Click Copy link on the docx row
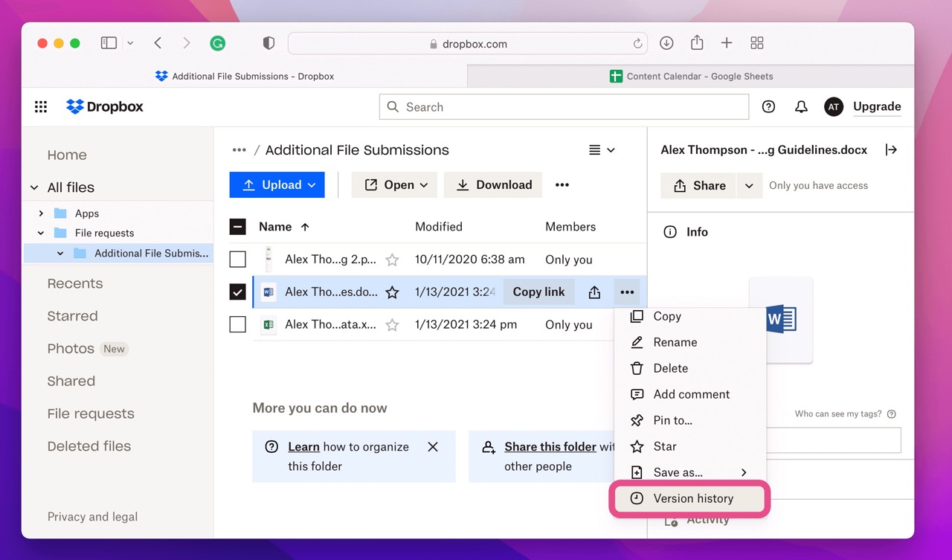Viewport: 952px width, 560px height. pos(538,292)
